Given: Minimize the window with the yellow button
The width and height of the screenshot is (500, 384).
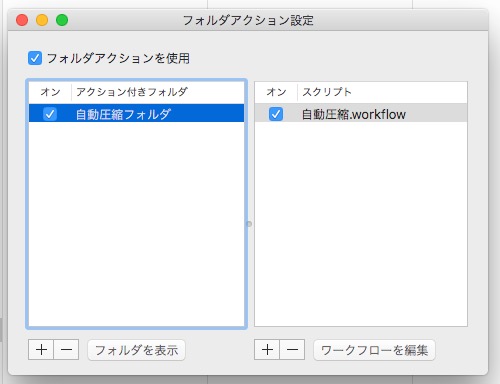Looking at the screenshot, I should 42,20.
